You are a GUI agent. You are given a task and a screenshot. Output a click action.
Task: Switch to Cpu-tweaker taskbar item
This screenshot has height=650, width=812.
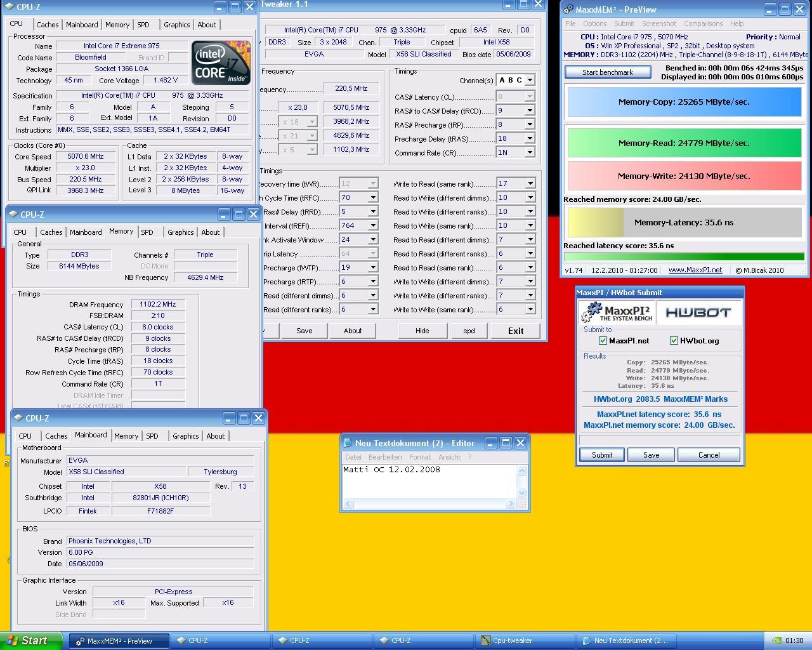[524, 640]
